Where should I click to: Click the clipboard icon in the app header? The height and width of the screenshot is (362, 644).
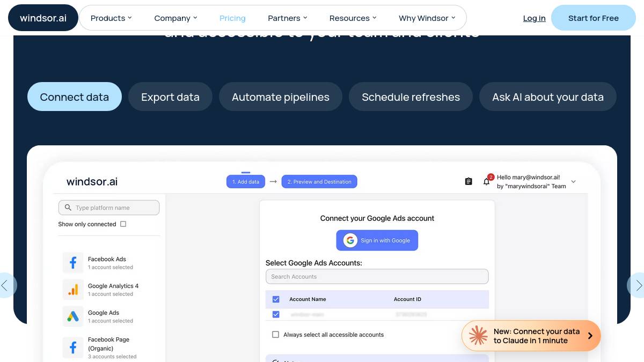coord(469,182)
